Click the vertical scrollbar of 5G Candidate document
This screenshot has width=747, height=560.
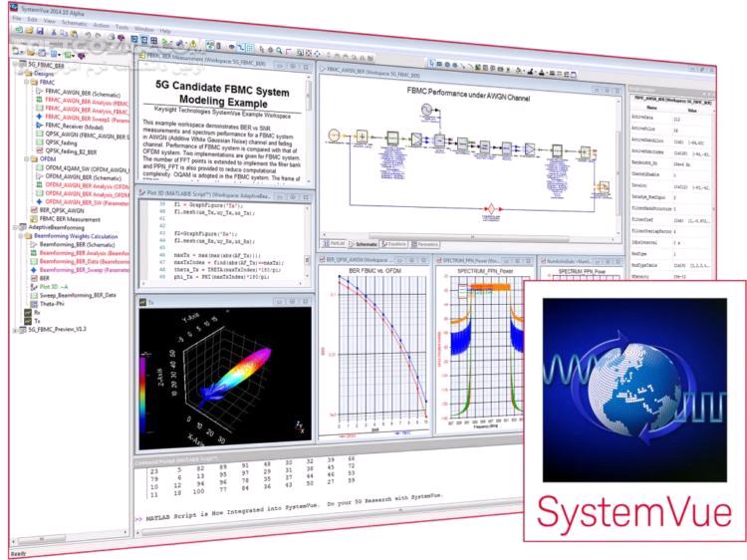[x=309, y=129]
